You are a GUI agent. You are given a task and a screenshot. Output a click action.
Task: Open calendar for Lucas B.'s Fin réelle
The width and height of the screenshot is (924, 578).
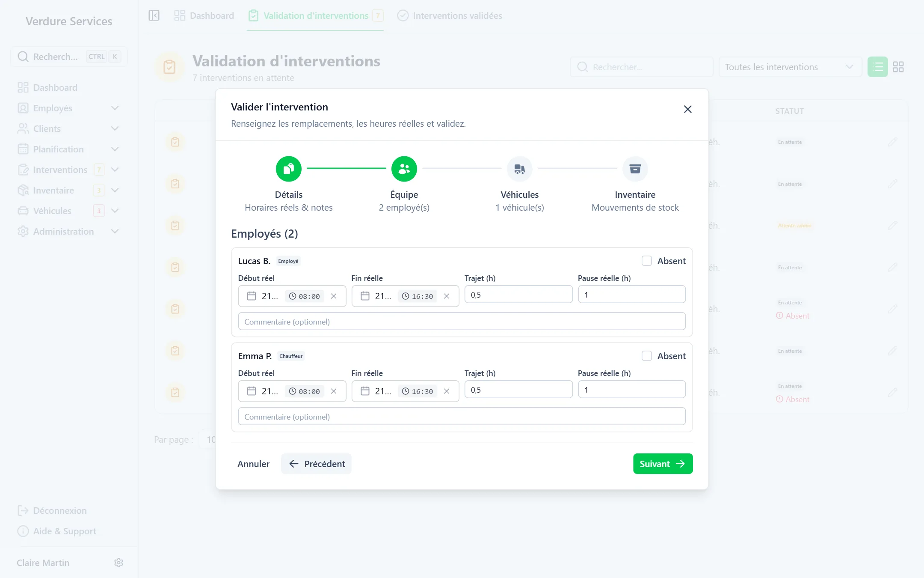click(x=365, y=296)
